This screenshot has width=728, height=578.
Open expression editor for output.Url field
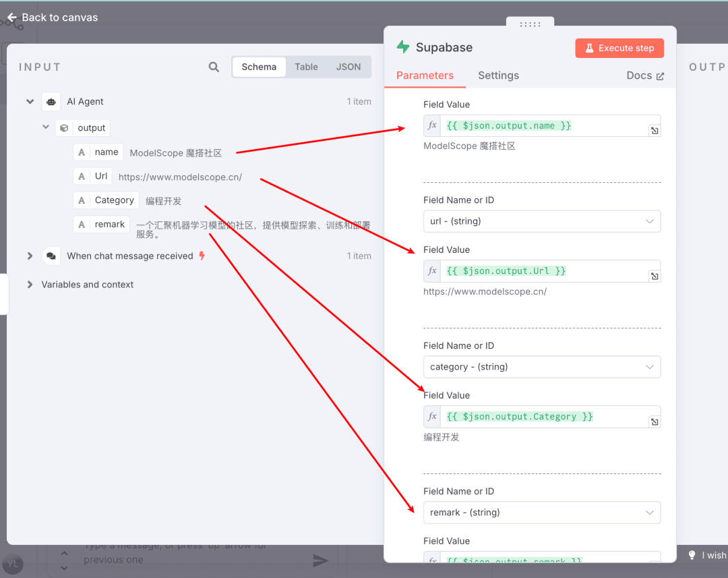(x=655, y=277)
